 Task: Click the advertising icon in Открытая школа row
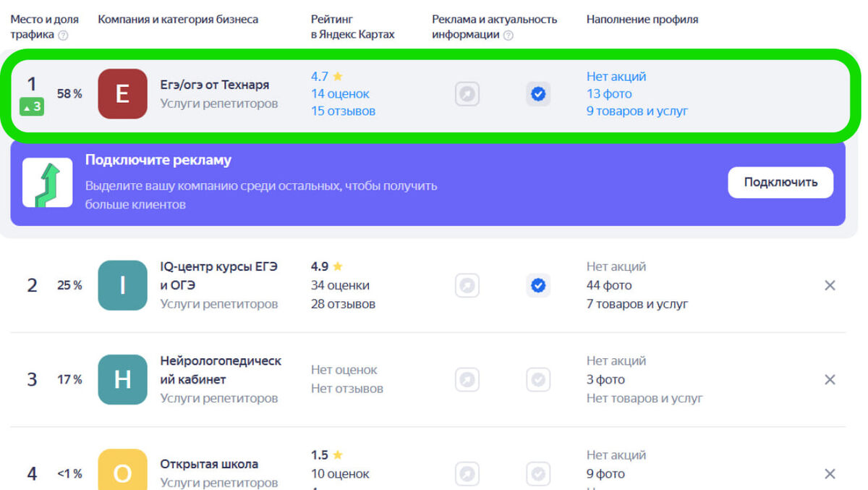[x=467, y=474]
